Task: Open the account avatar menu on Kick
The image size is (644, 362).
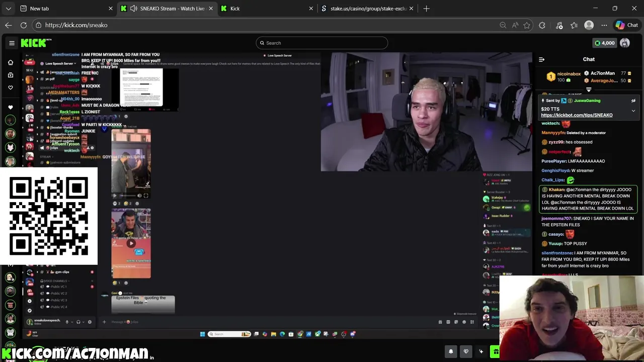Action: pyautogui.click(x=625, y=43)
